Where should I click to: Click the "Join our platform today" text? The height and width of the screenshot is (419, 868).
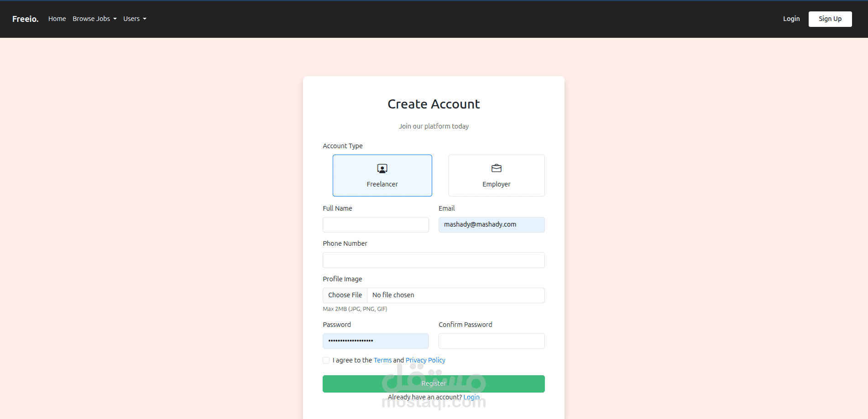pyautogui.click(x=434, y=126)
